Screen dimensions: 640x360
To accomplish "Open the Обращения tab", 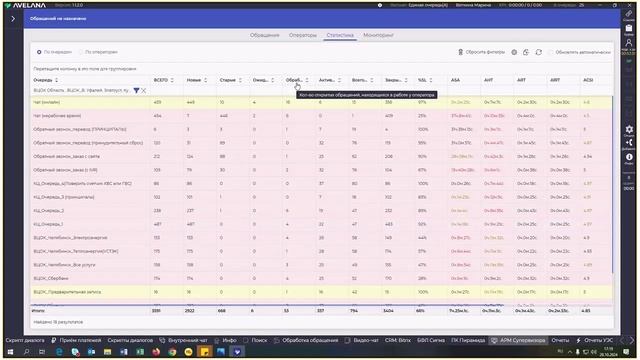I will 264,36.
